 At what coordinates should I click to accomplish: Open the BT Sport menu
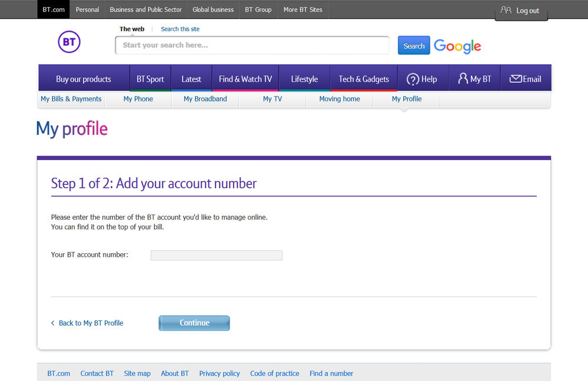point(150,79)
